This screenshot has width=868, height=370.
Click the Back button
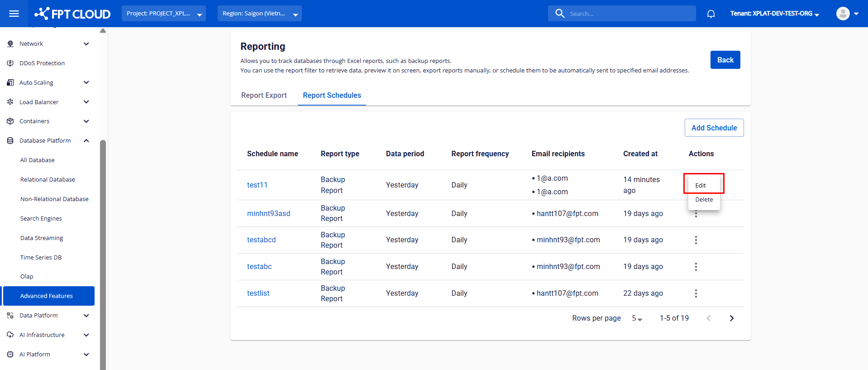coord(725,60)
